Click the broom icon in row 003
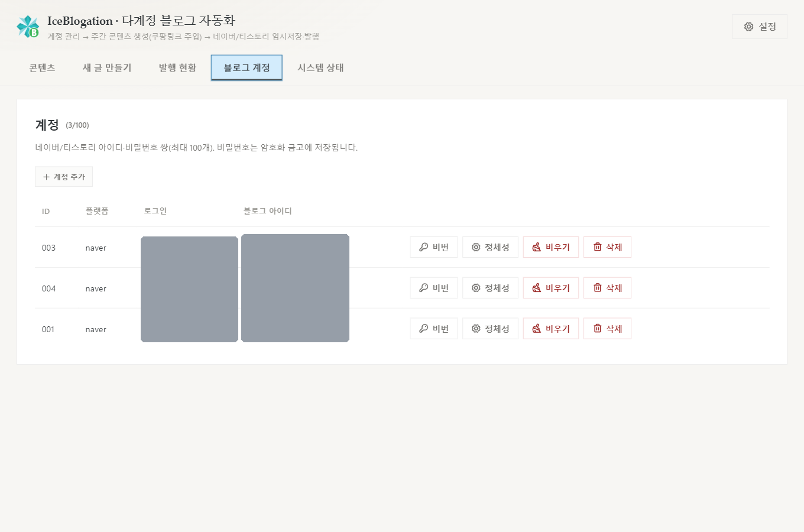This screenshot has height=532, width=804. tap(537, 247)
